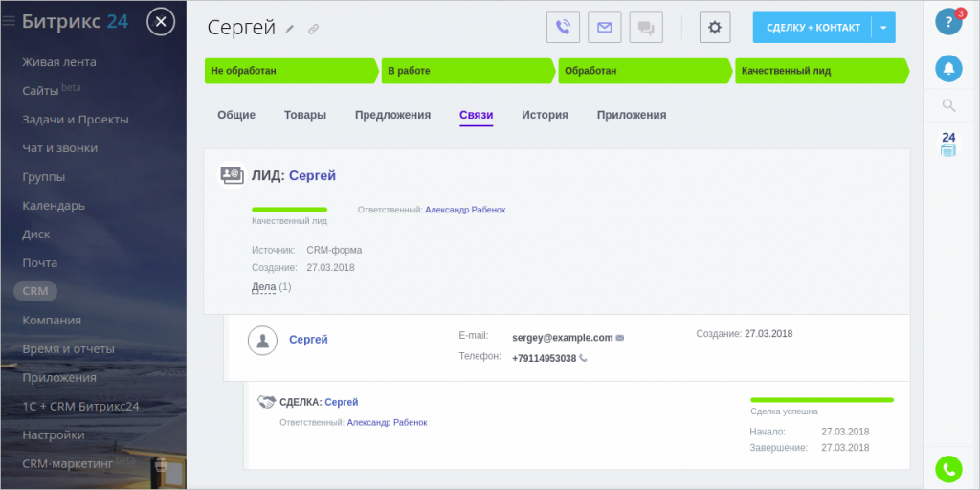Open the Bitrix 24 app icon in right panel
980x490 pixels.
coord(948,145)
